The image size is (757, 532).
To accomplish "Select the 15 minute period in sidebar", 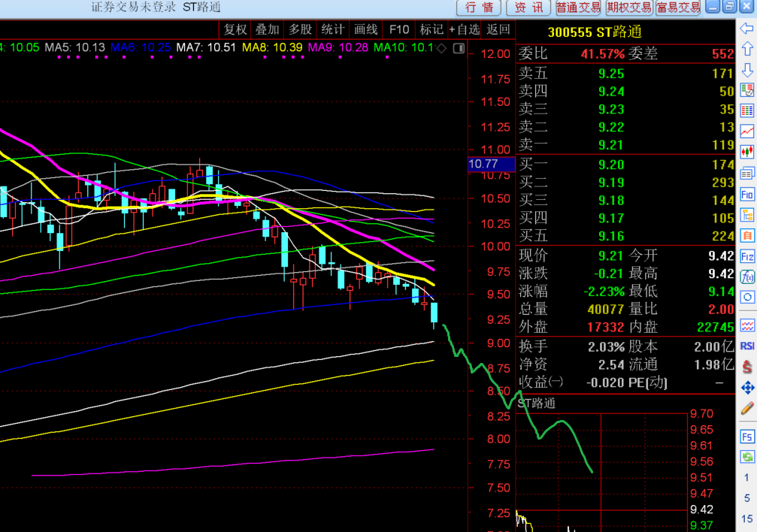I will [747, 519].
